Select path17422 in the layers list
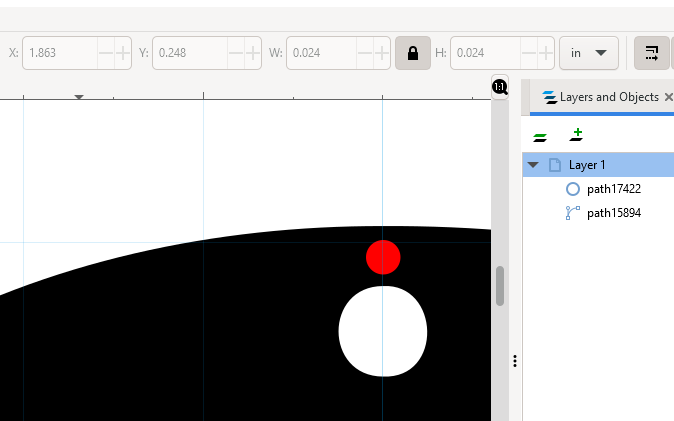This screenshot has height=421, width=674. [613, 188]
